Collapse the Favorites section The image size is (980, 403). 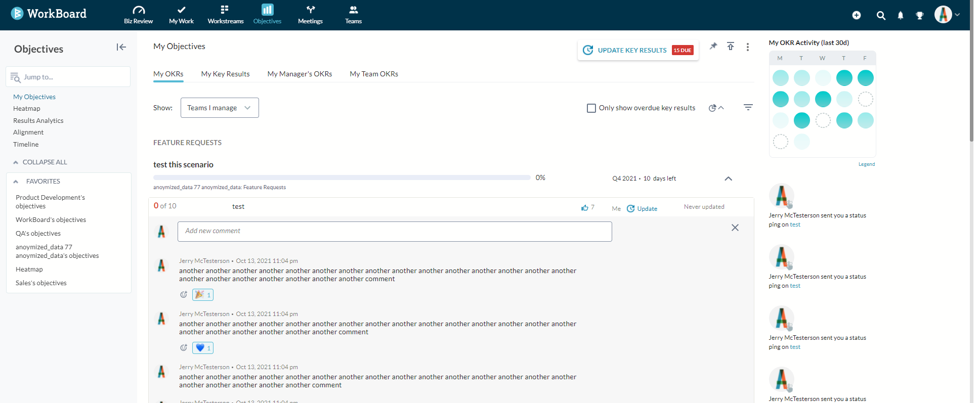click(x=16, y=182)
